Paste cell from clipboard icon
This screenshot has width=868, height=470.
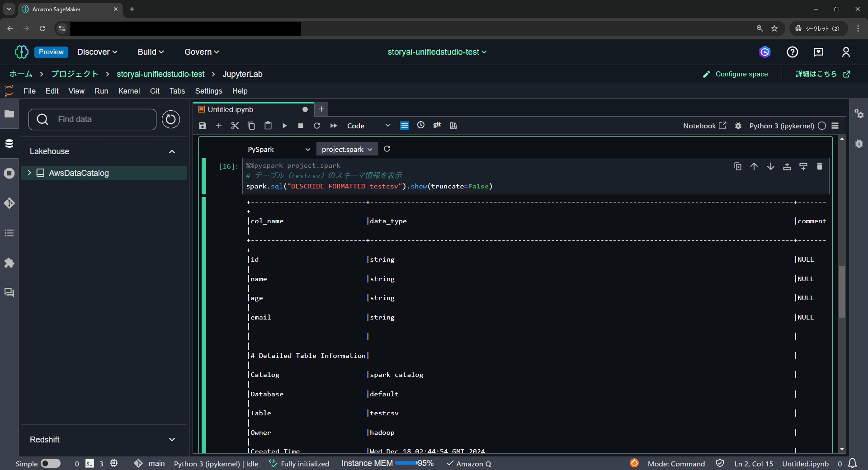pyautogui.click(x=268, y=126)
